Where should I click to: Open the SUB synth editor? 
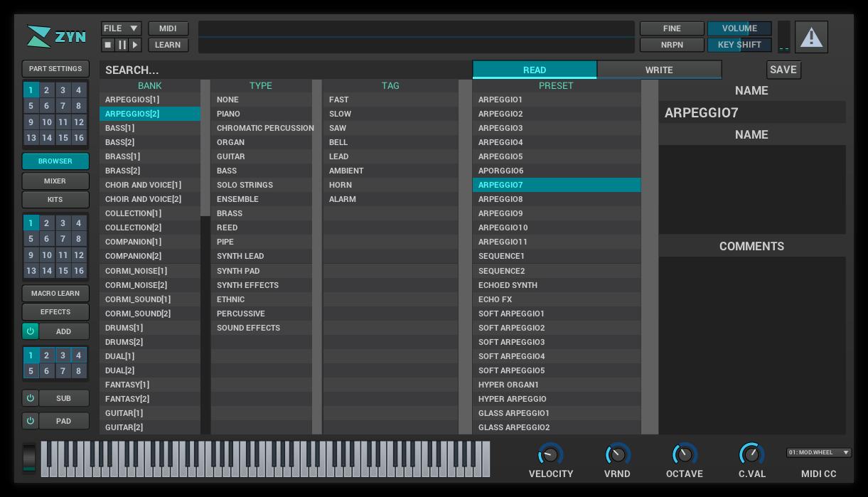pyautogui.click(x=64, y=398)
